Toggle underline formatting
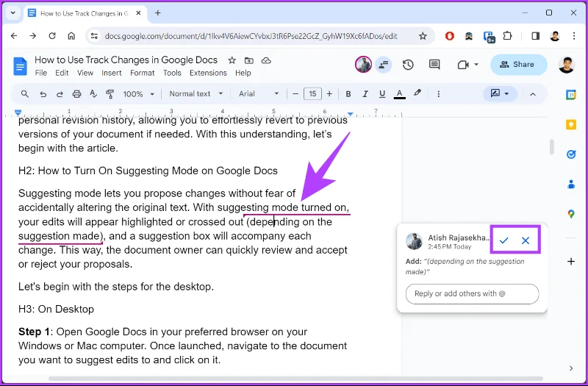Screen dimensions: 588x386 [382, 94]
